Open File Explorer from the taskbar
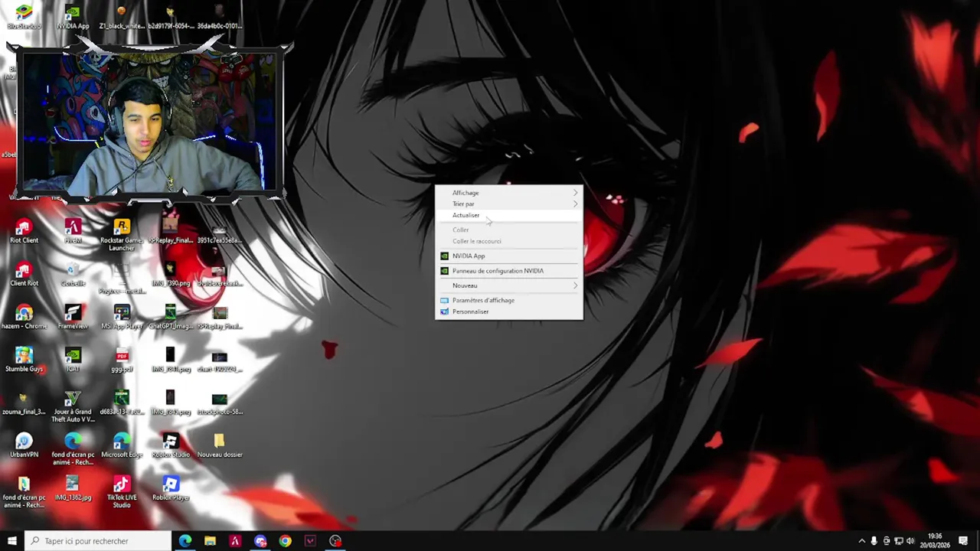 pyautogui.click(x=210, y=541)
